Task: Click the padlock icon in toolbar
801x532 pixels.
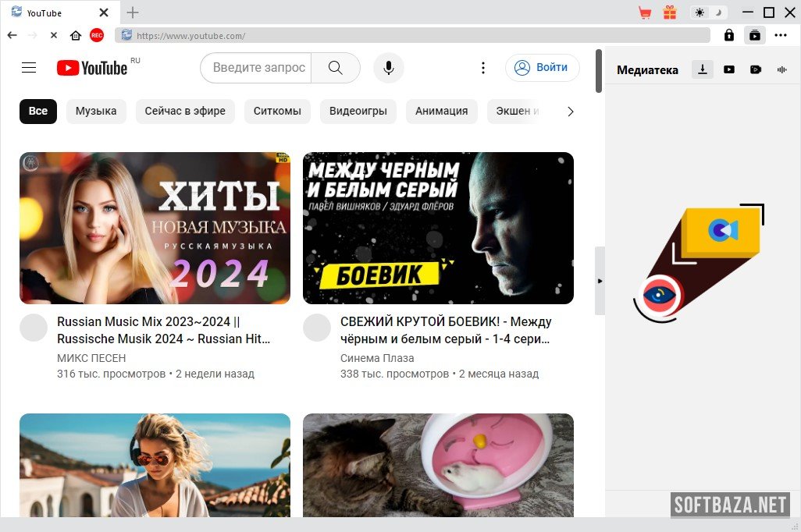Action: tap(729, 35)
